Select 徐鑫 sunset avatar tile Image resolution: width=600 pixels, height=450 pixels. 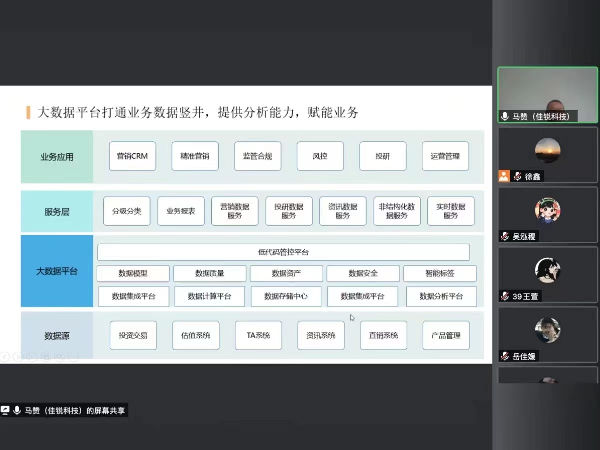(546, 150)
